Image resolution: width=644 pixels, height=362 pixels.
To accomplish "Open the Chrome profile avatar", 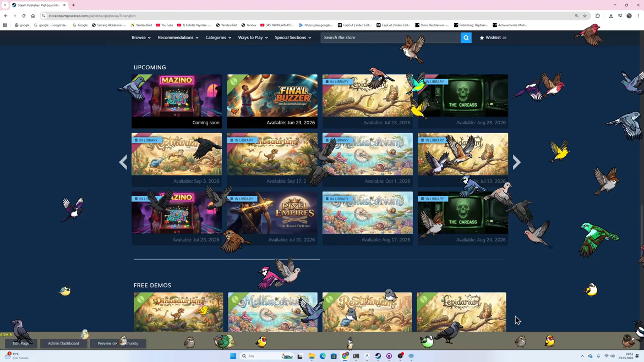I will (629, 15).
